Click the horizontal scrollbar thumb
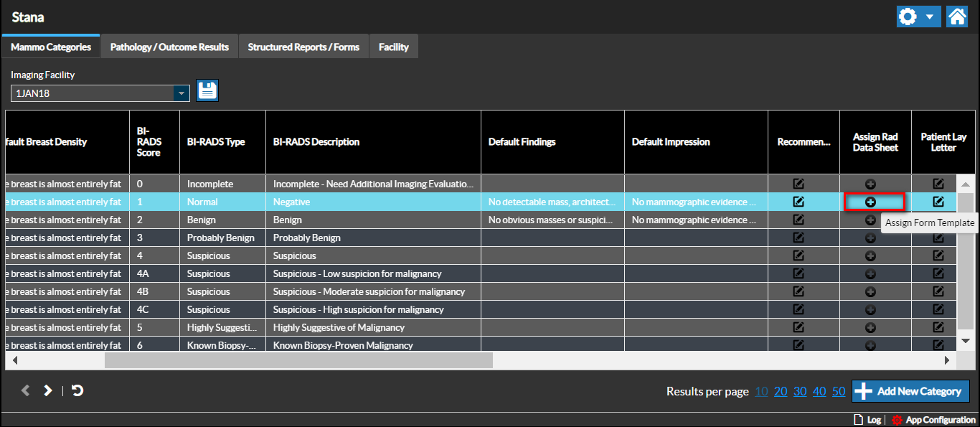The height and width of the screenshot is (427, 980). [x=298, y=360]
